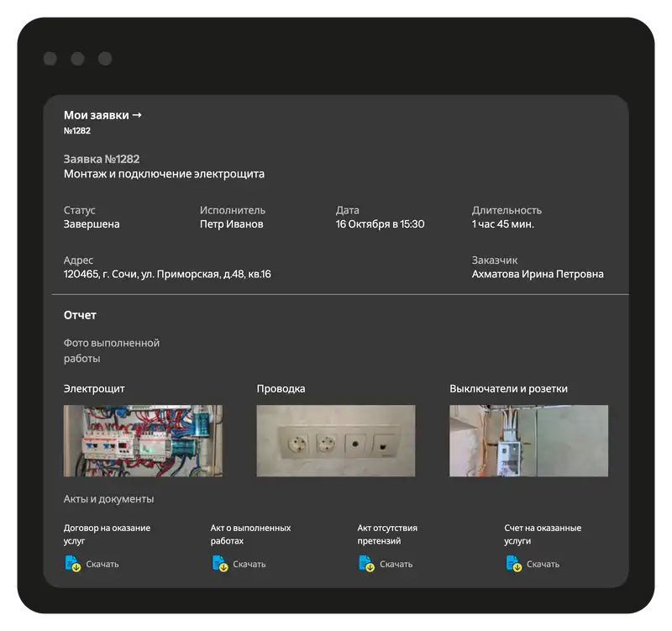Click Скачать link under Договор на оказание услуг

(102, 564)
